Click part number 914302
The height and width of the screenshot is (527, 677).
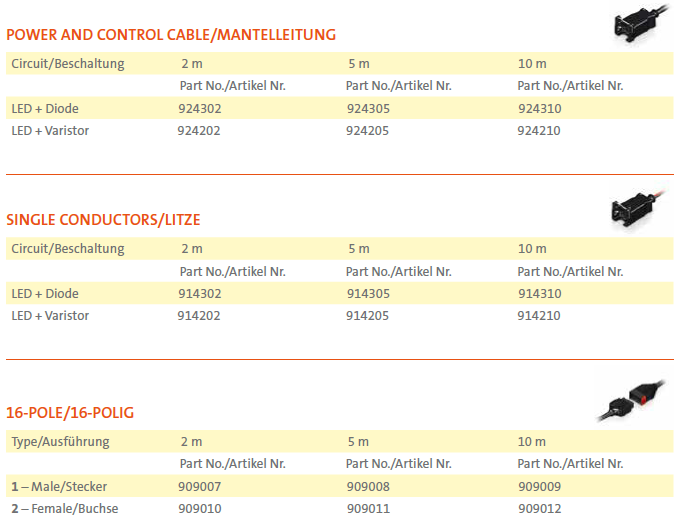(199, 294)
